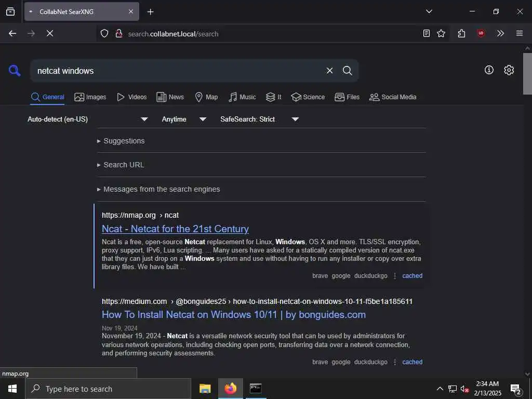This screenshot has width=532, height=399.
Task: Open cached version of nmap.org result
Action: [x=412, y=276]
